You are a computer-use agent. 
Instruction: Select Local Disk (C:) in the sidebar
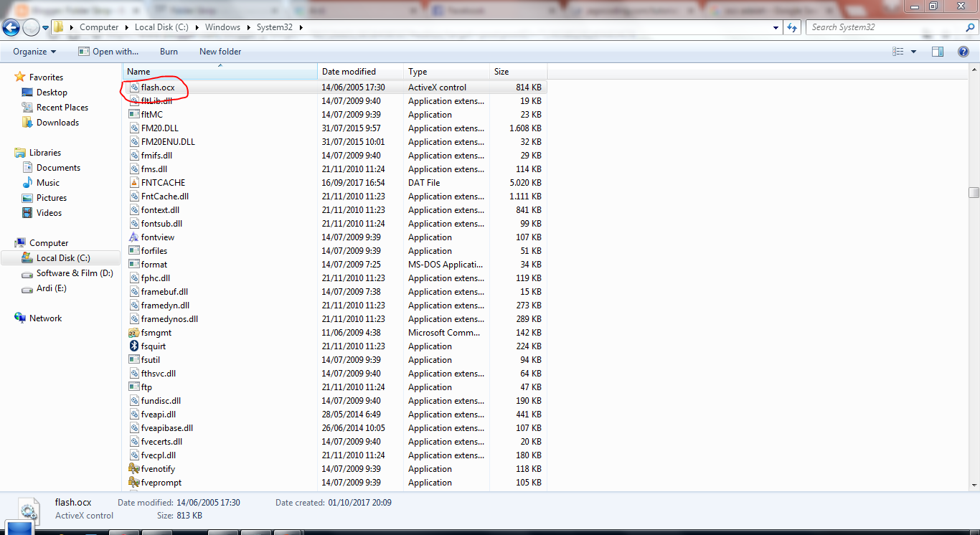(62, 257)
